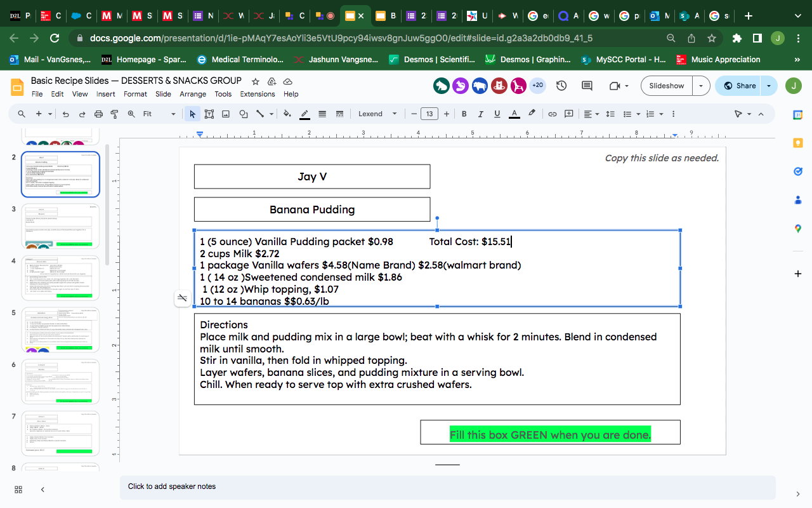The image size is (812, 508).
Task: Open line and paragraph spacing
Action: 610,114
